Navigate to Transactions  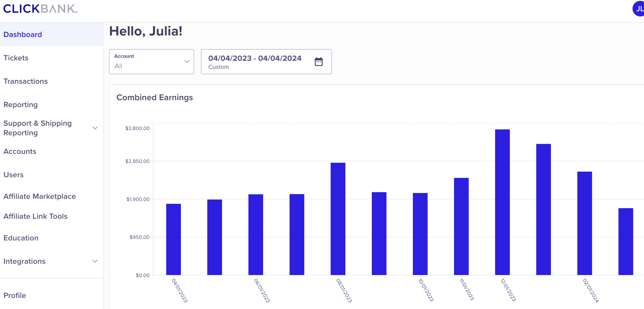[x=26, y=81]
